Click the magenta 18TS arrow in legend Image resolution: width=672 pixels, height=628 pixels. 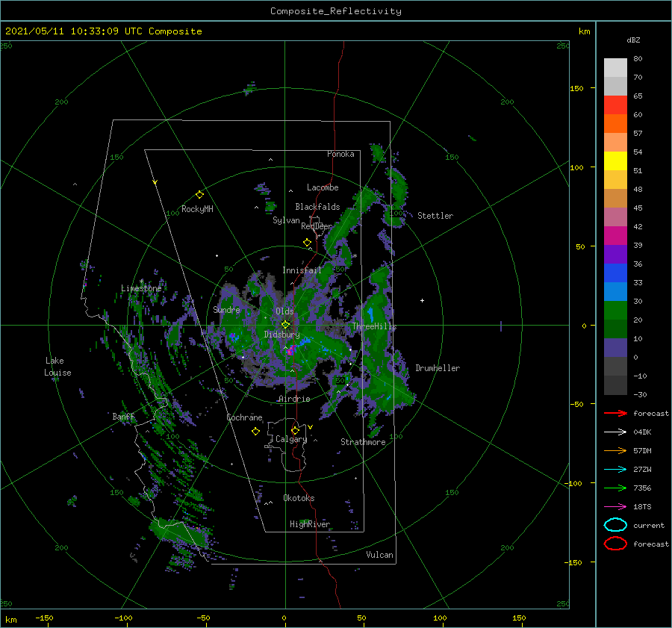tap(615, 507)
